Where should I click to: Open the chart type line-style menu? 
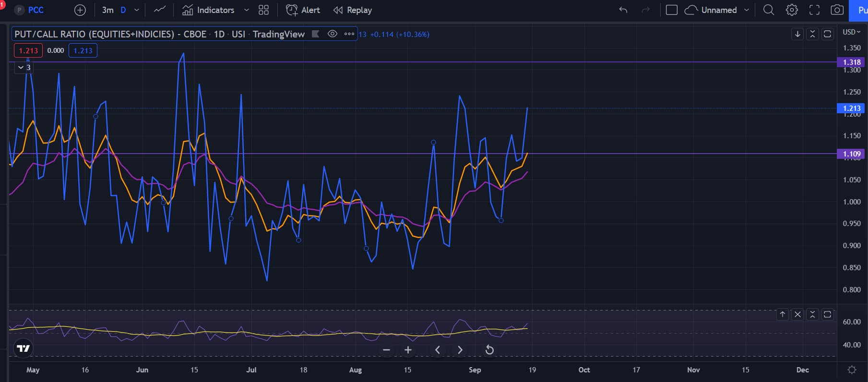[160, 10]
